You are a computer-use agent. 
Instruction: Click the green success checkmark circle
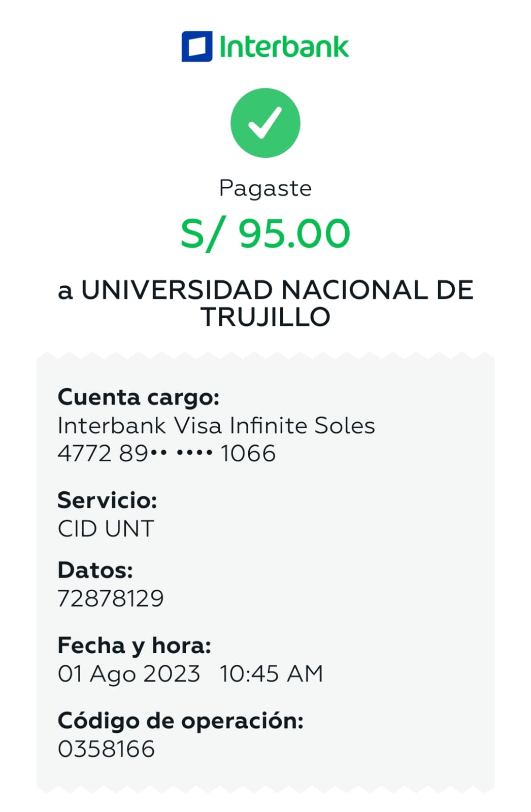tap(265, 123)
